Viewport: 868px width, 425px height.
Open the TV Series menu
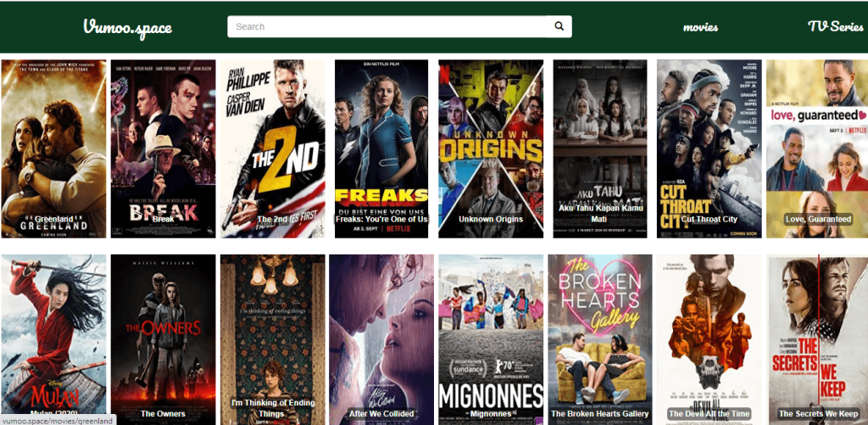click(x=835, y=26)
